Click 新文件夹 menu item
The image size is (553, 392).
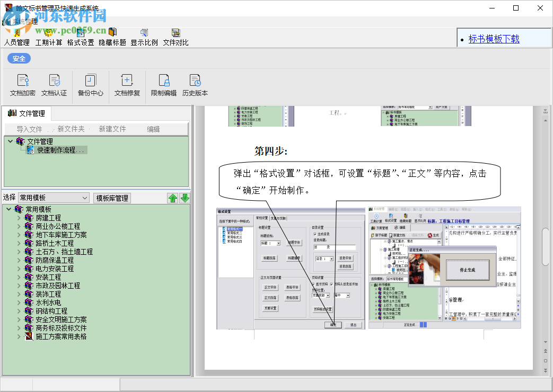click(71, 129)
